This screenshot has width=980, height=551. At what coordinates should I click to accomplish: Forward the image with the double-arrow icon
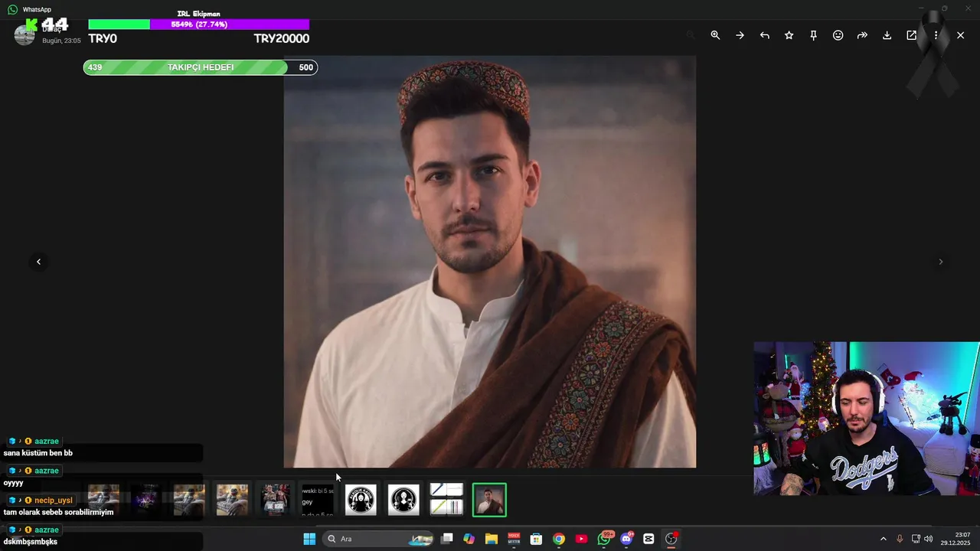862,35
